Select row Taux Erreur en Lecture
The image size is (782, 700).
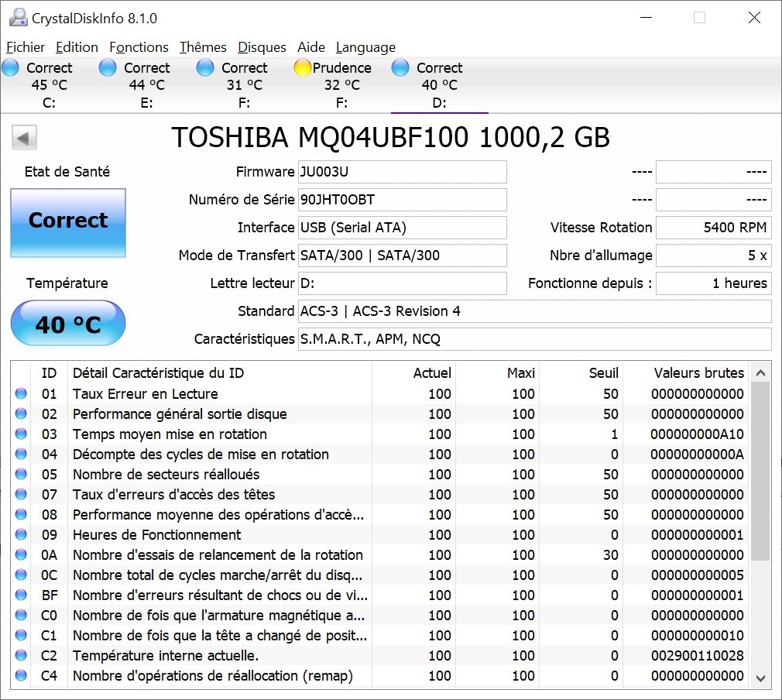tap(379, 394)
